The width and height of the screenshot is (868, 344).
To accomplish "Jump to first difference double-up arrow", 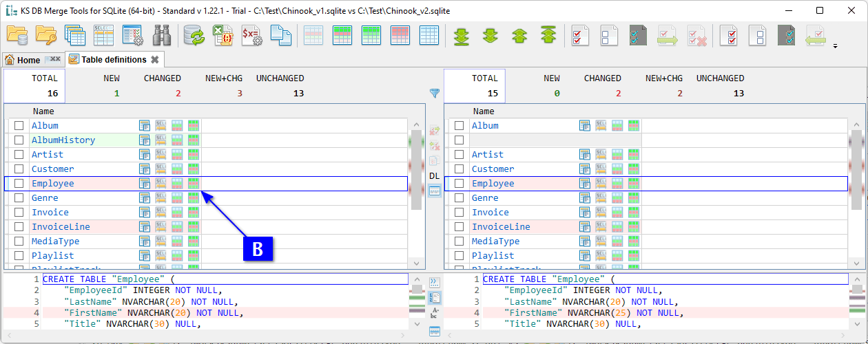I will coord(548,34).
